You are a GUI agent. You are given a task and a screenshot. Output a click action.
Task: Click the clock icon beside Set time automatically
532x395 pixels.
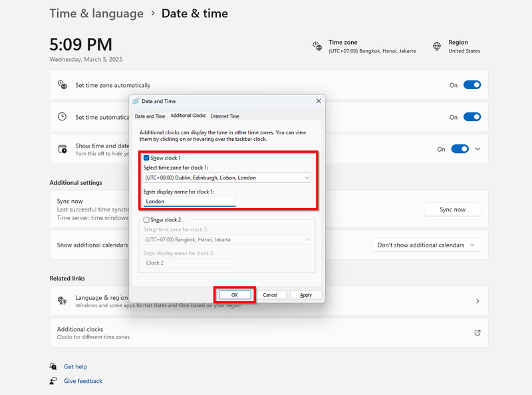point(62,117)
